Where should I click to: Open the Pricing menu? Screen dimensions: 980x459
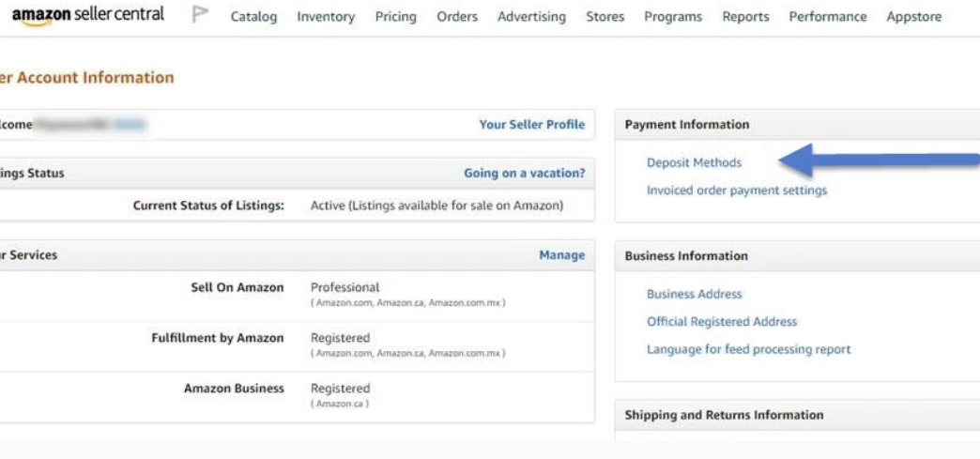coord(395,17)
